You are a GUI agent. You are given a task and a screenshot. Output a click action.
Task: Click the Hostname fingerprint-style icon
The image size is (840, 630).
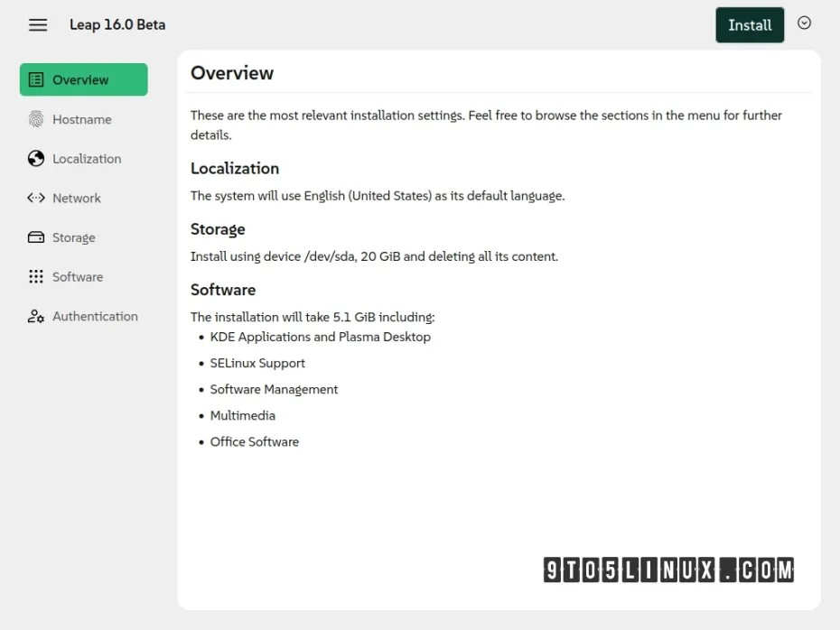click(34, 119)
